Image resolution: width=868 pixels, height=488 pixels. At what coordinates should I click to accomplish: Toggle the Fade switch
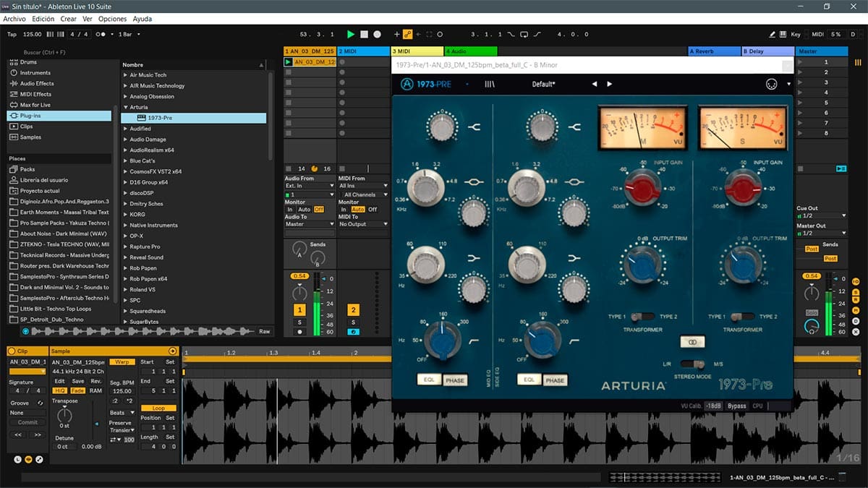(78, 390)
